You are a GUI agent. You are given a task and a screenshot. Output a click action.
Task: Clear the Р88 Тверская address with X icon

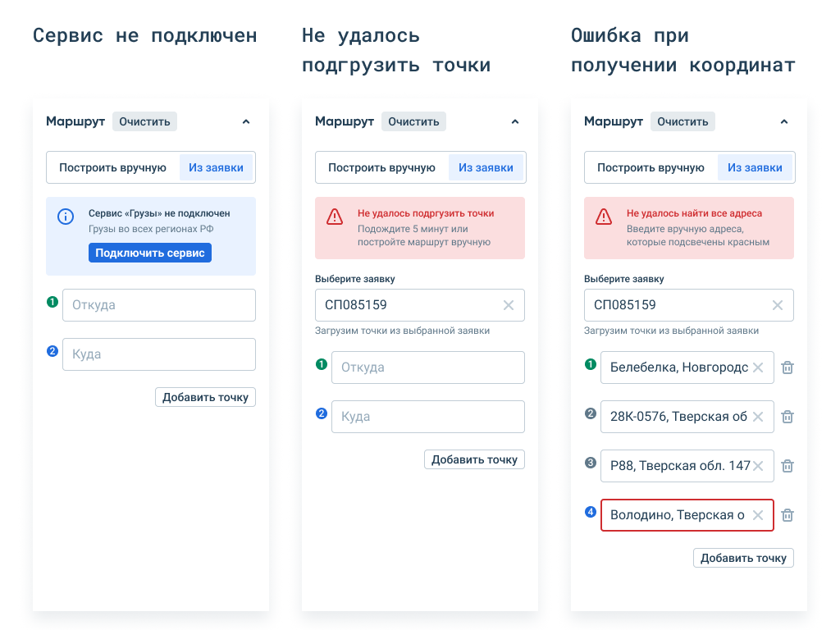click(x=758, y=466)
